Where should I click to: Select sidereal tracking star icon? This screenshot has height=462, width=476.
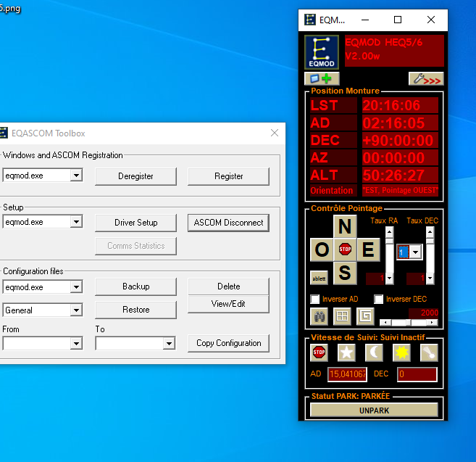(347, 353)
